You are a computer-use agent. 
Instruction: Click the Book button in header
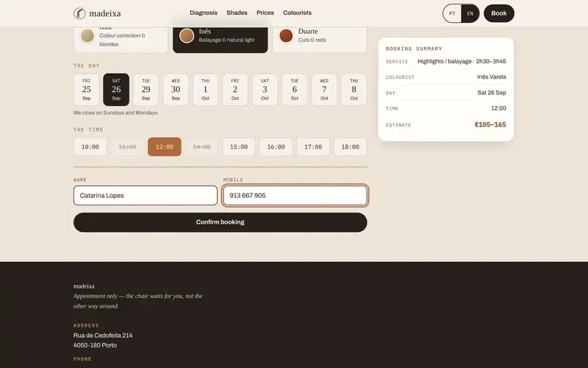[499, 13]
